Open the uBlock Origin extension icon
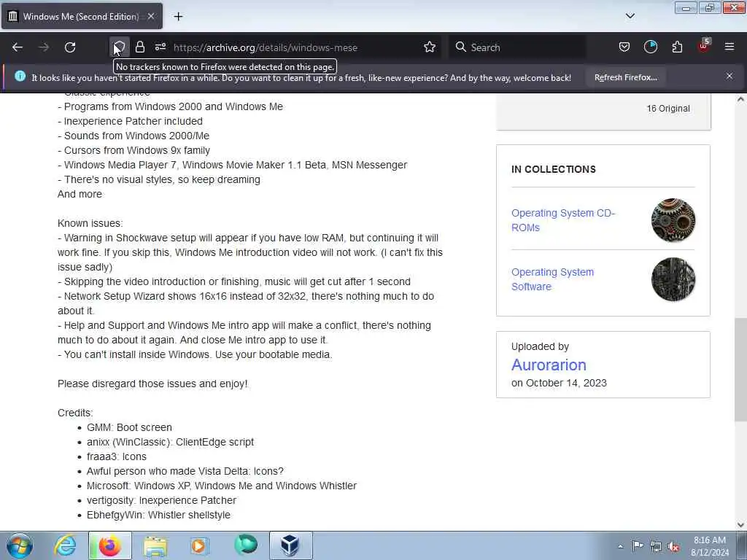 click(704, 46)
